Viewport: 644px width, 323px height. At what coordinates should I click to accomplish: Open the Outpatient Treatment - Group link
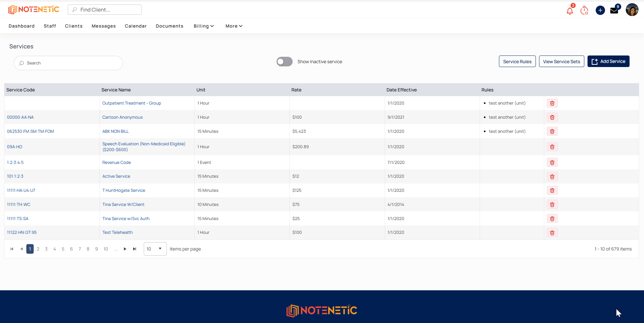[132, 103]
